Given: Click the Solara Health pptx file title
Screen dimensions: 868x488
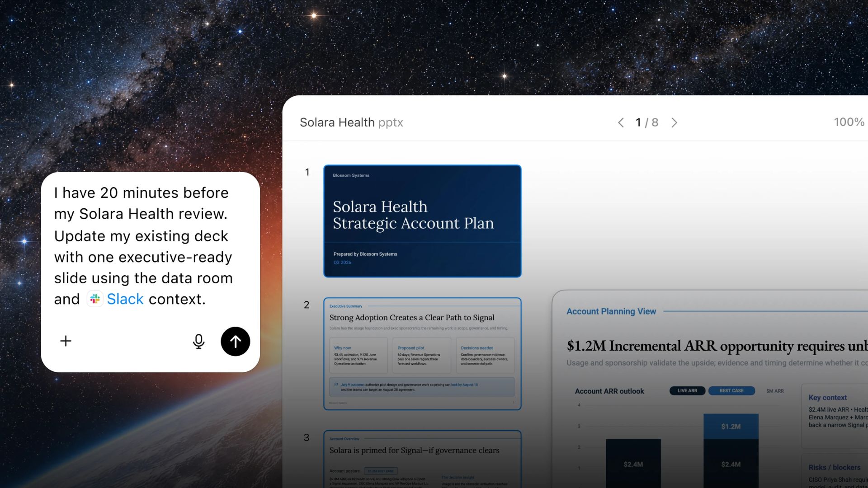Looking at the screenshot, I should [x=351, y=122].
